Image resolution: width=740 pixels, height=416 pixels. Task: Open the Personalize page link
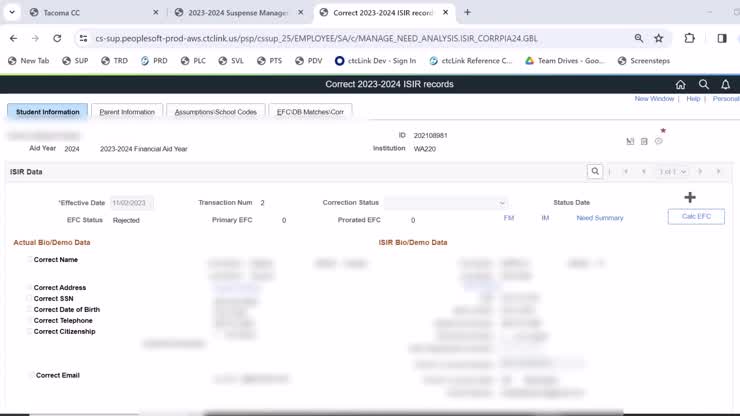[725, 99]
